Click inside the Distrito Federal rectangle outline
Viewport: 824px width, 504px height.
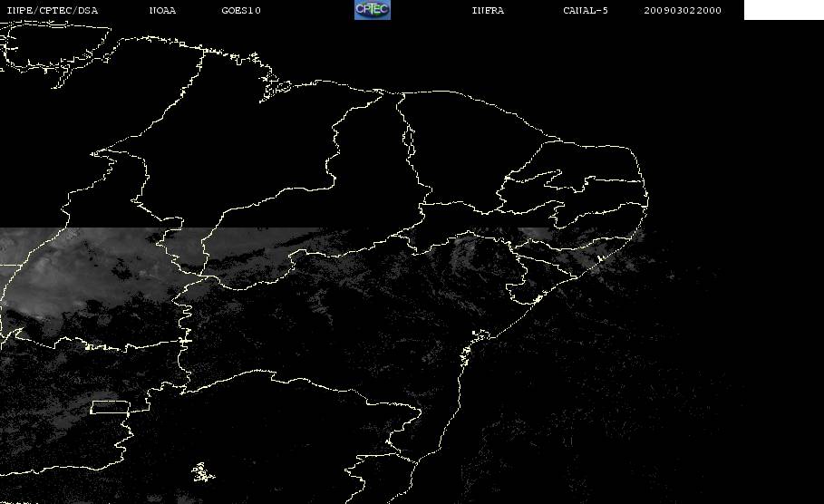(x=111, y=407)
